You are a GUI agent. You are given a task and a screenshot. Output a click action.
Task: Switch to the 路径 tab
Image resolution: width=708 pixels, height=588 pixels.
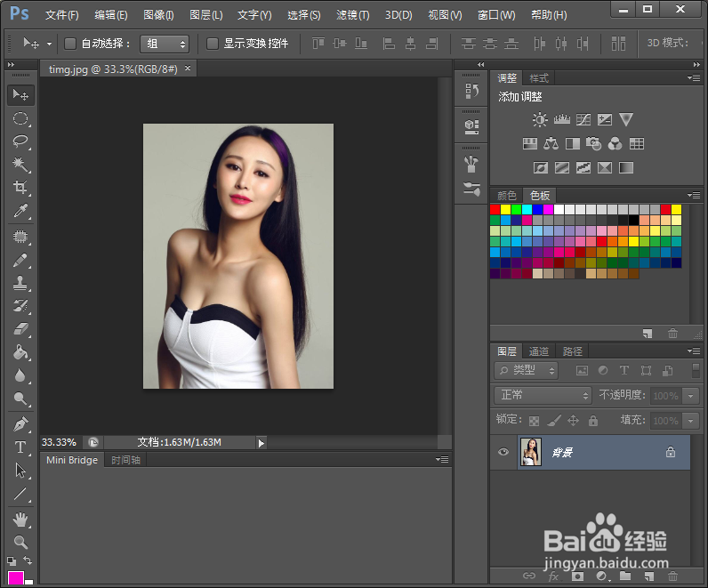[573, 351]
